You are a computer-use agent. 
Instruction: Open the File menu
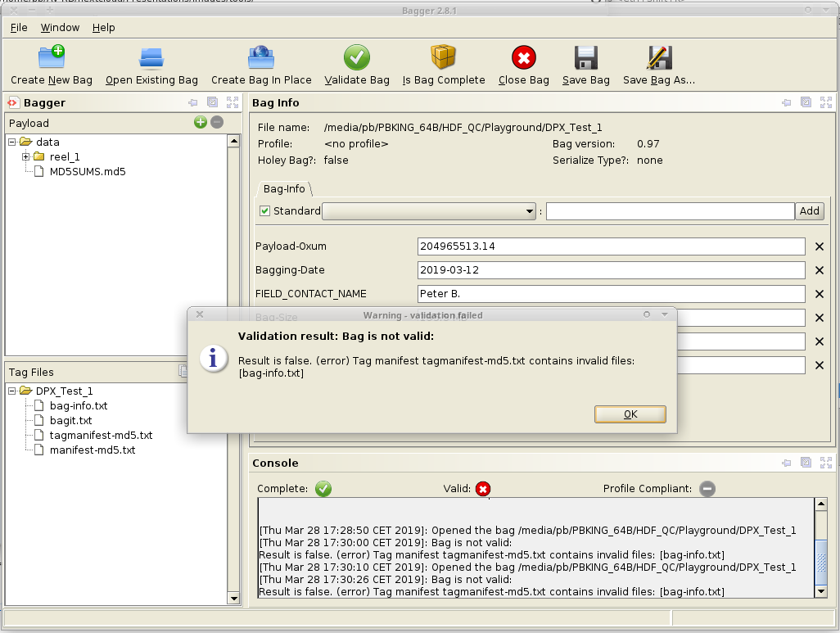tap(19, 28)
